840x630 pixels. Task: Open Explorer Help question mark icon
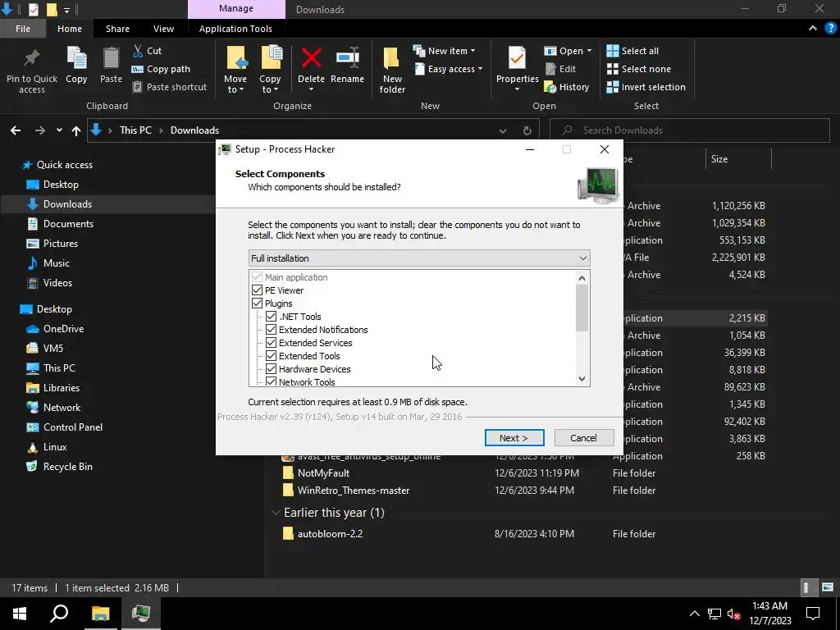pos(830,29)
